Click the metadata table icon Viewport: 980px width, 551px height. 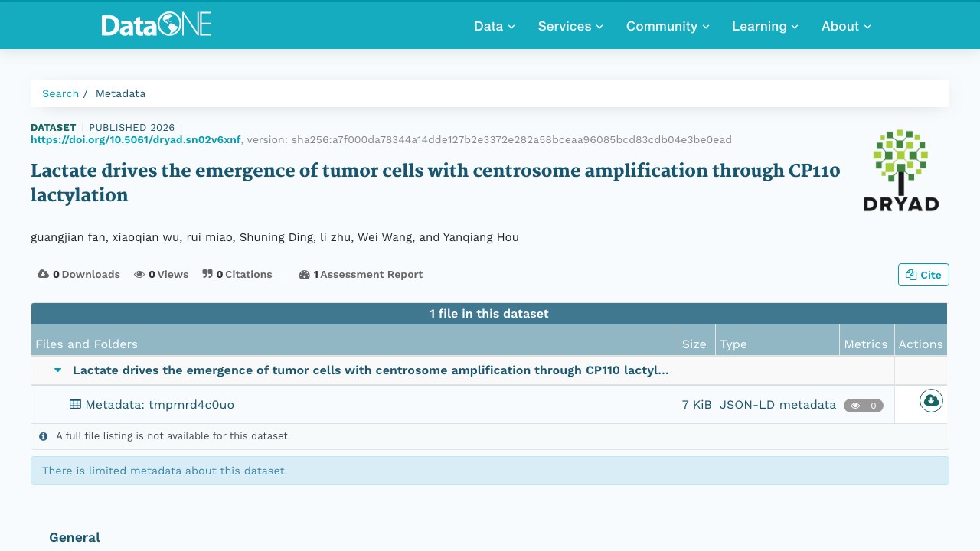coord(75,404)
